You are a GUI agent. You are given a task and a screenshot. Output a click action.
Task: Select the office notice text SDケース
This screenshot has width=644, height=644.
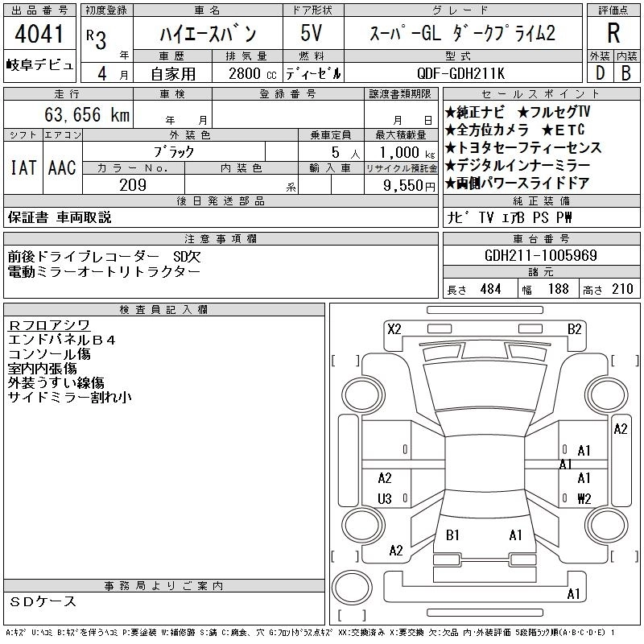click(43, 601)
